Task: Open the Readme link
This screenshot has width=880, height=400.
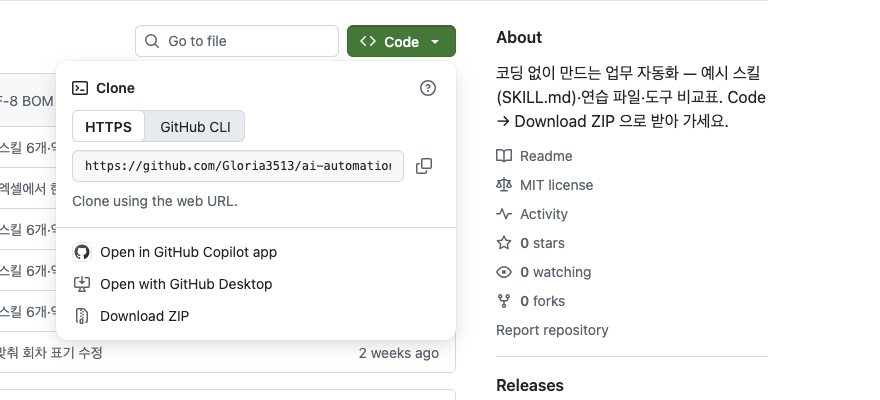Action: (546, 156)
